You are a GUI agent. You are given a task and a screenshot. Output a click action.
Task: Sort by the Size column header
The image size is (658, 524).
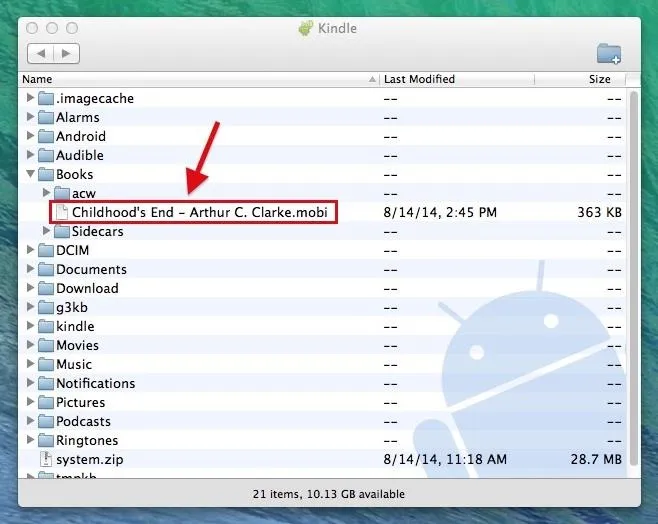click(580, 79)
